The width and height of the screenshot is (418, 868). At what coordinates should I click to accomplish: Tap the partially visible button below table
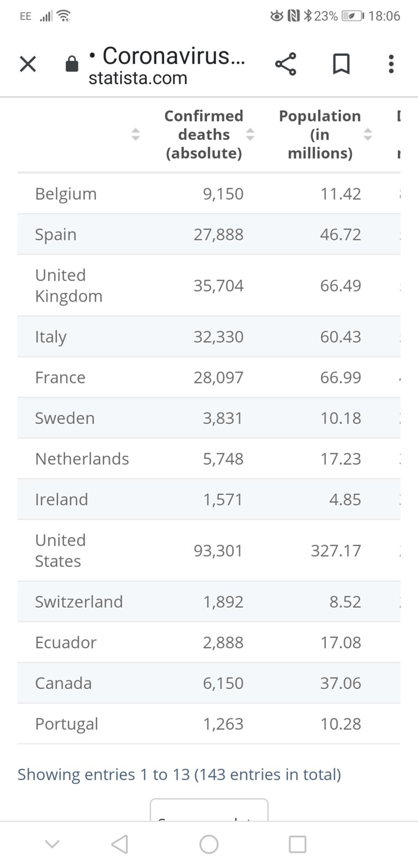[x=209, y=810]
